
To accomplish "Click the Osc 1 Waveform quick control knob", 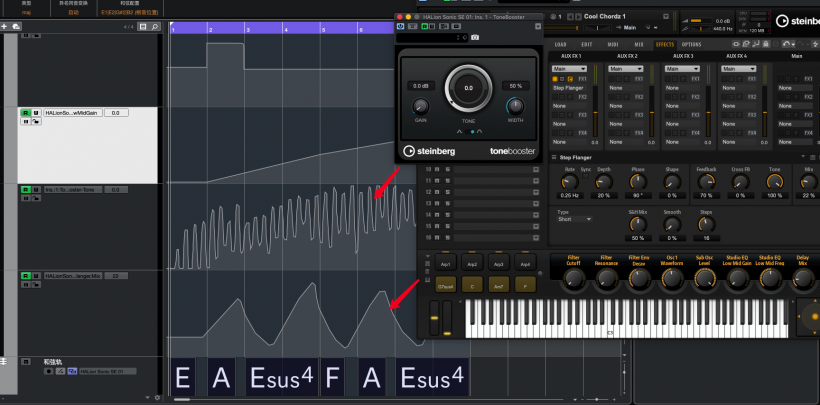I will 672,280.
